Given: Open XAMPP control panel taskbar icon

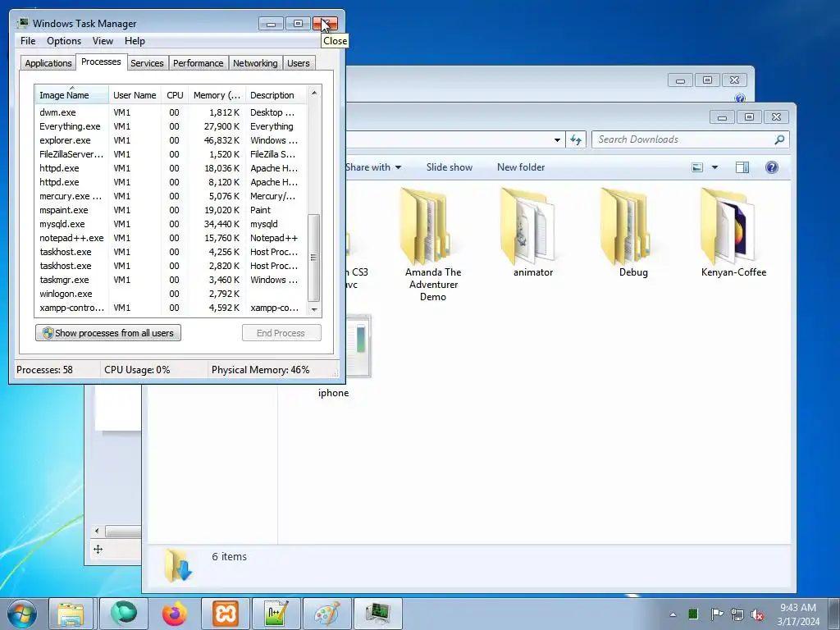Looking at the screenshot, I should pos(226,614).
